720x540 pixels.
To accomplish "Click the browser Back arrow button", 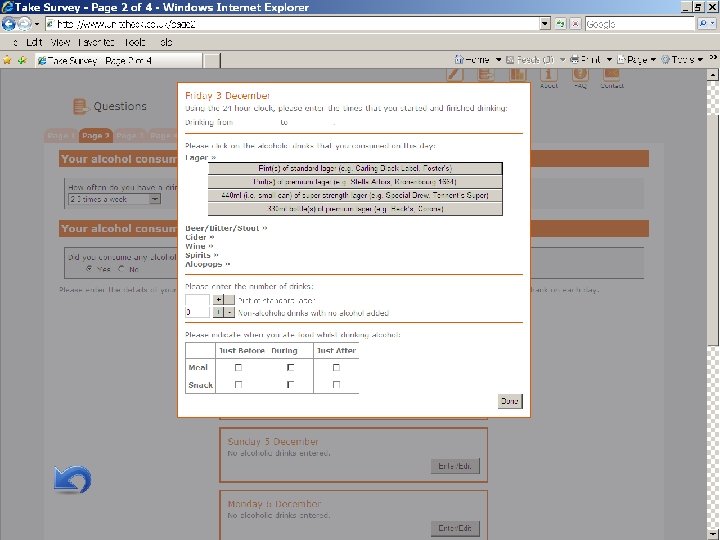I will 8,23.
